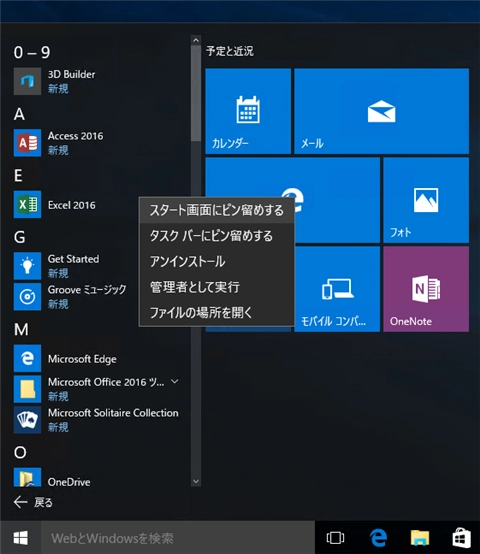
Task: Click the app list scroll up arrow
Action: 196,40
